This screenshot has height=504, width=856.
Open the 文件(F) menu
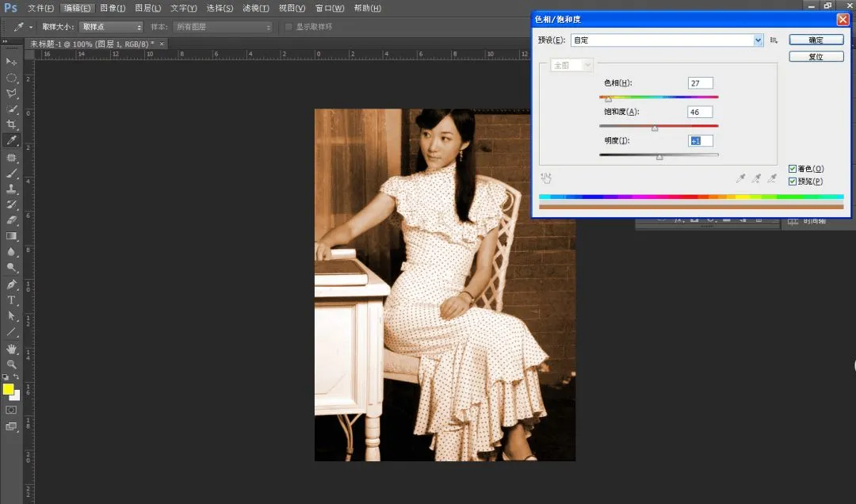pos(40,8)
